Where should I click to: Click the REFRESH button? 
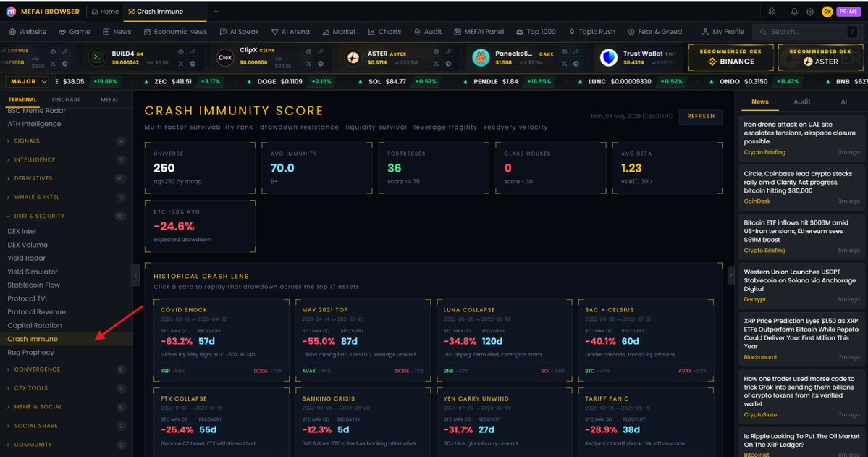[701, 117]
